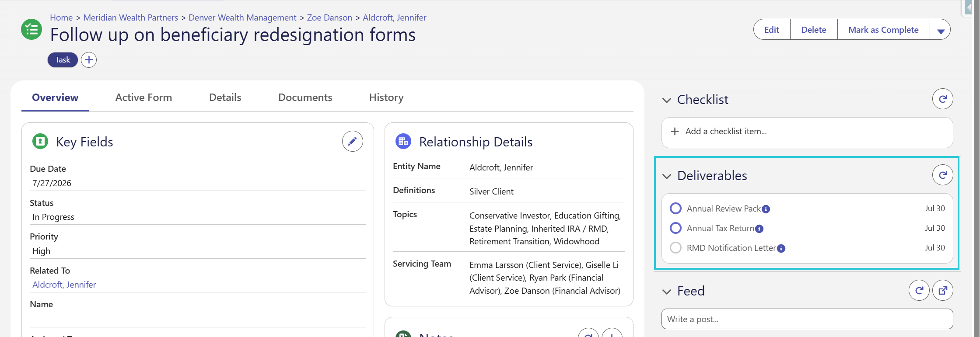Collapse the Deliverables section
Image resolution: width=980 pixels, height=337 pixels.
point(666,177)
